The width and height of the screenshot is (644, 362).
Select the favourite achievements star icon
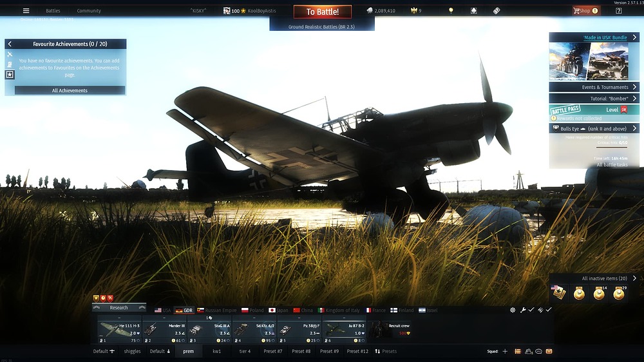coord(10,74)
